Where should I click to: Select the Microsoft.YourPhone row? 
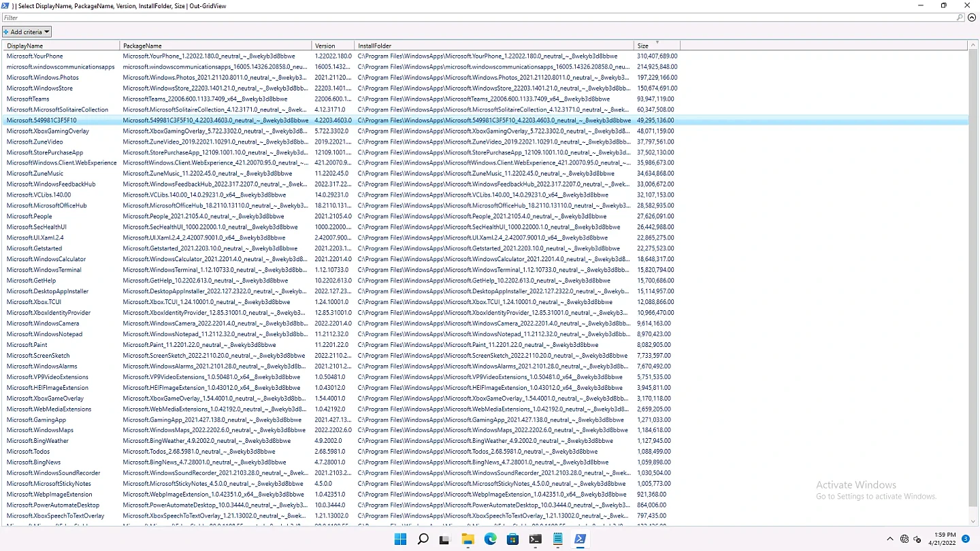(x=485, y=56)
